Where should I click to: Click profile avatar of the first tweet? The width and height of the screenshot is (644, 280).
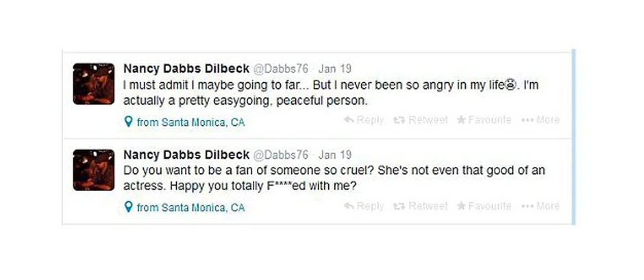pos(94,84)
